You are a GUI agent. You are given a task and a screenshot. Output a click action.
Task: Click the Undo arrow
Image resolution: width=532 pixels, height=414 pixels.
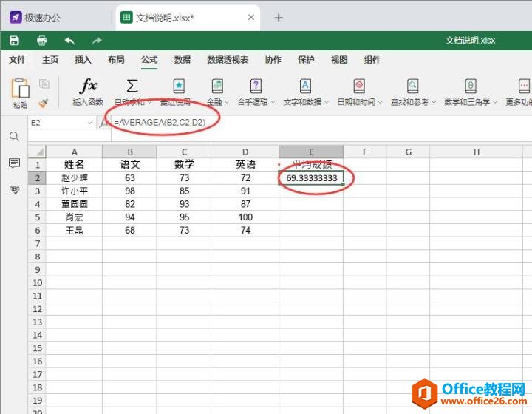(69, 41)
